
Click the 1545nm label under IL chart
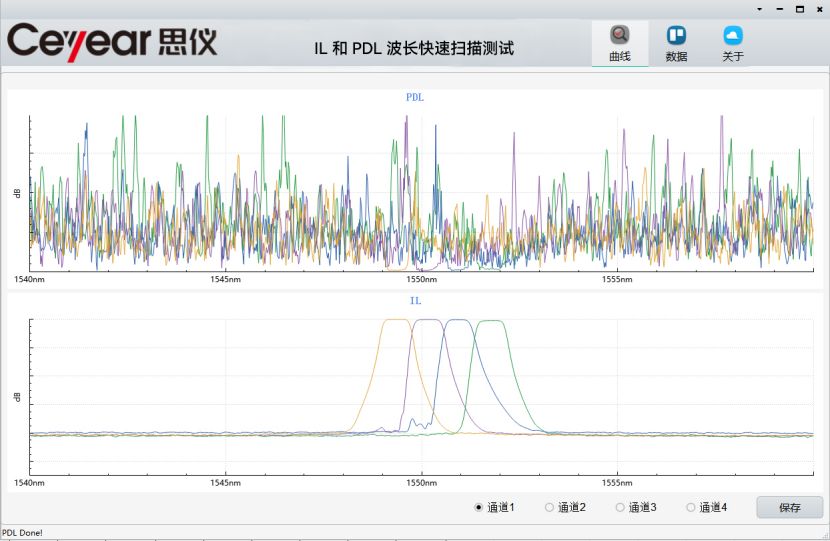(225, 483)
